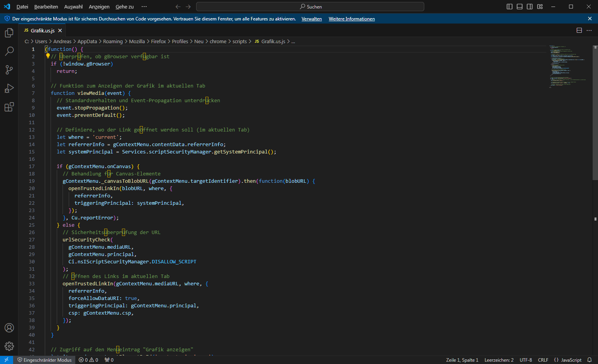598x364 pixels.
Task: Click the vertical scrollbar slider in editor
Action: [x=595, y=112]
